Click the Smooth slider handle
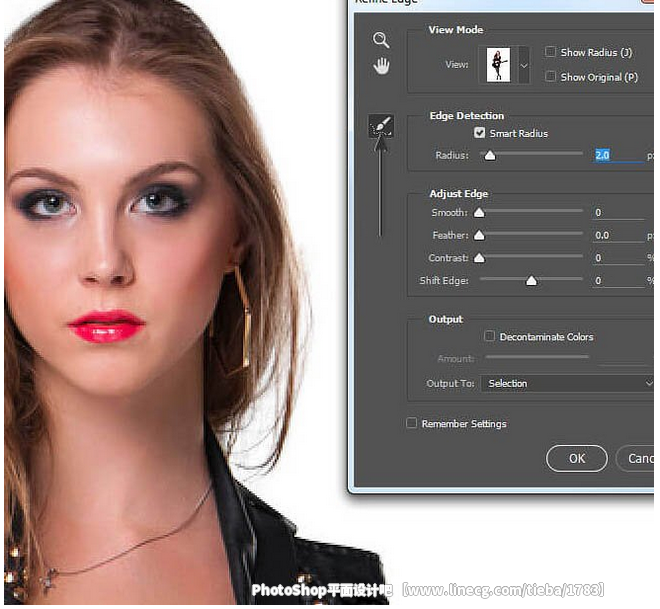 pos(479,213)
